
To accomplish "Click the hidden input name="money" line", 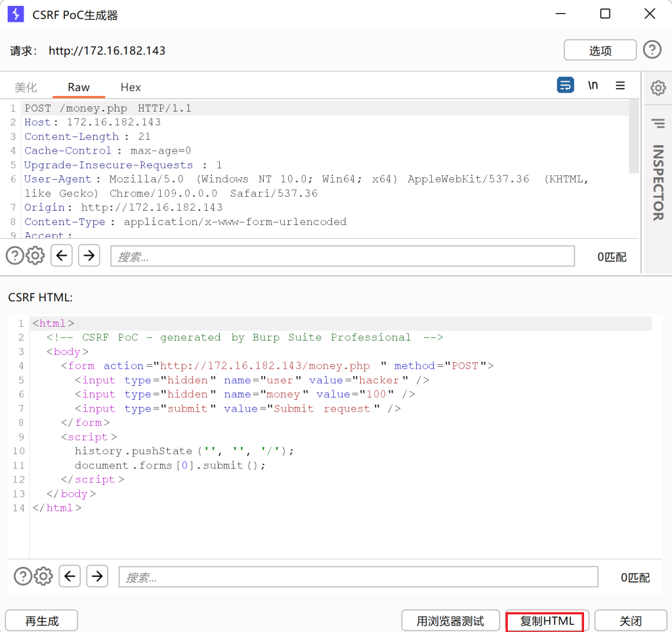I will pos(245,394).
